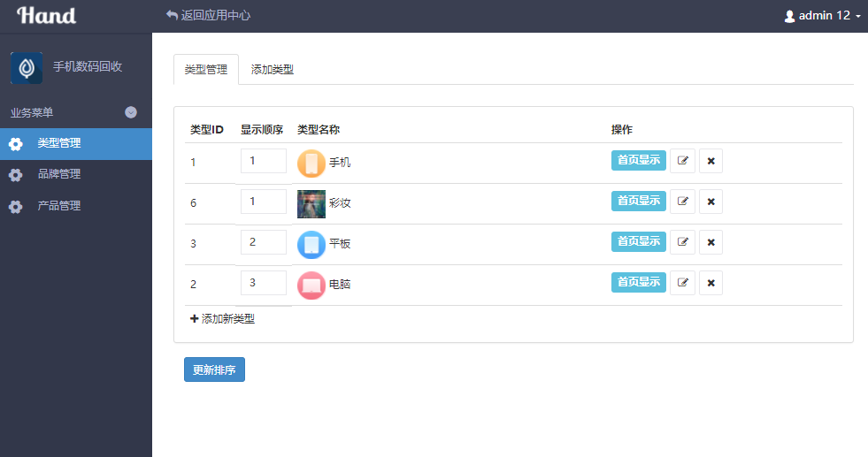The height and width of the screenshot is (457, 868).
Task: Edit the 彩妆 type with pencil icon
Action: click(682, 202)
